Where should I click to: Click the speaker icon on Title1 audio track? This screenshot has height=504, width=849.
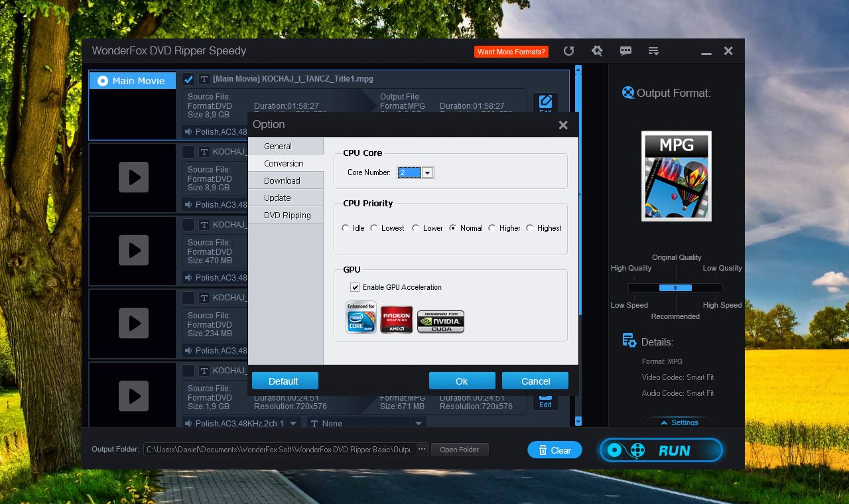189,131
